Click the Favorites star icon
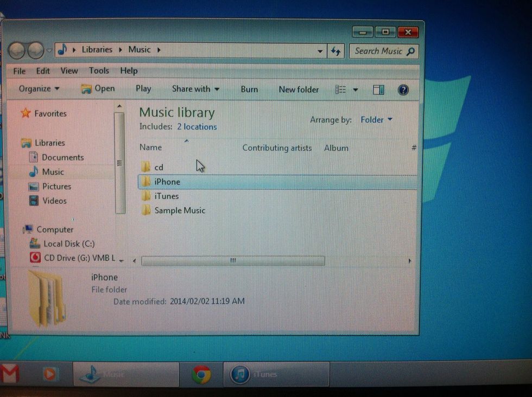The width and height of the screenshot is (532, 397). pyautogui.click(x=26, y=113)
